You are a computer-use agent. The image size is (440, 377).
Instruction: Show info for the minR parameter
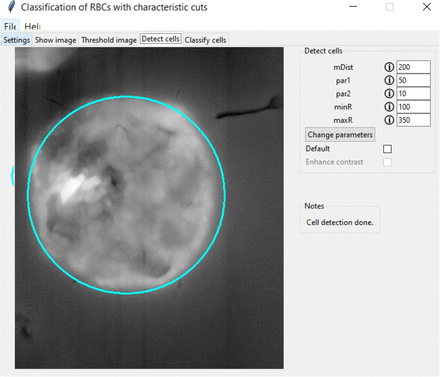389,107
